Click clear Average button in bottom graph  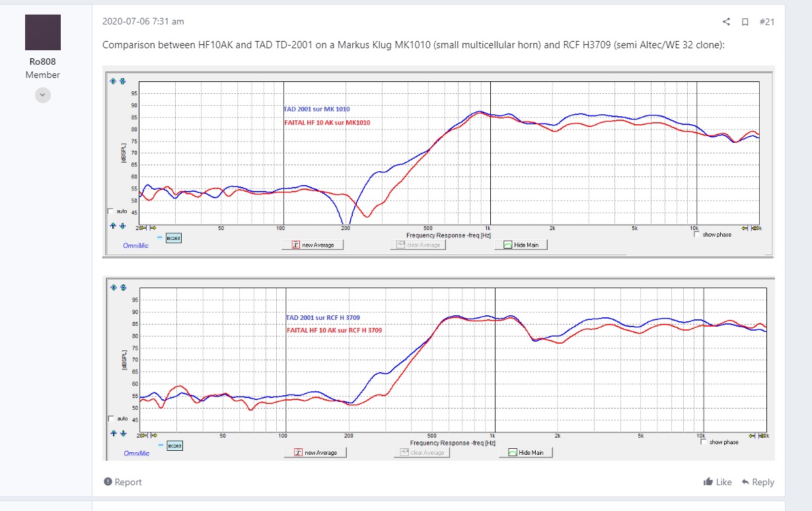(x=422, y=452)
